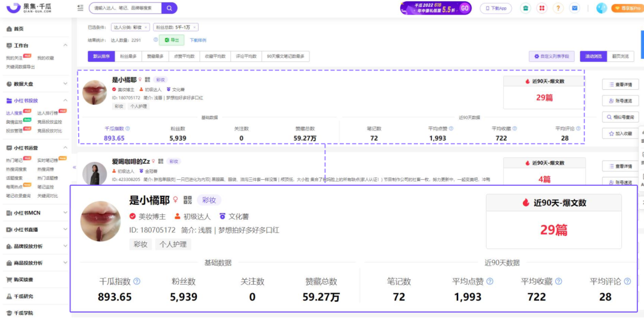This screenshot has height=318, width=644.
Task: Click the 数据大盘 pie chart icon
Action: (x=9, y=84)
